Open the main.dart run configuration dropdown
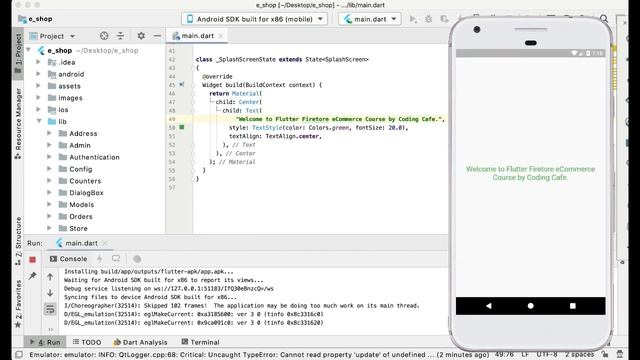This screenshot has width=640, height=360. click(x=370, y=19)
